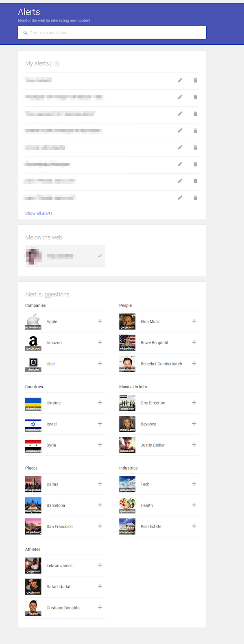Edit the first alert with pencil icon
The image size is (244, 644).
[180, 80]
